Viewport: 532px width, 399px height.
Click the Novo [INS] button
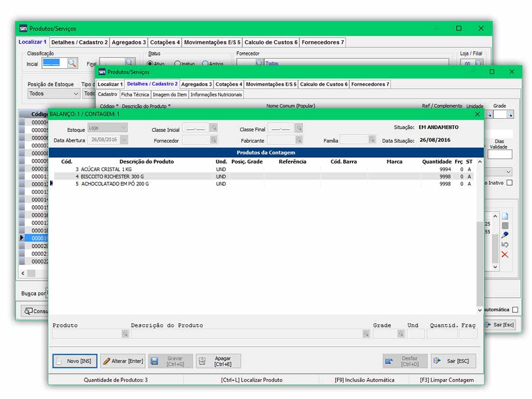[x=75, y=361]
